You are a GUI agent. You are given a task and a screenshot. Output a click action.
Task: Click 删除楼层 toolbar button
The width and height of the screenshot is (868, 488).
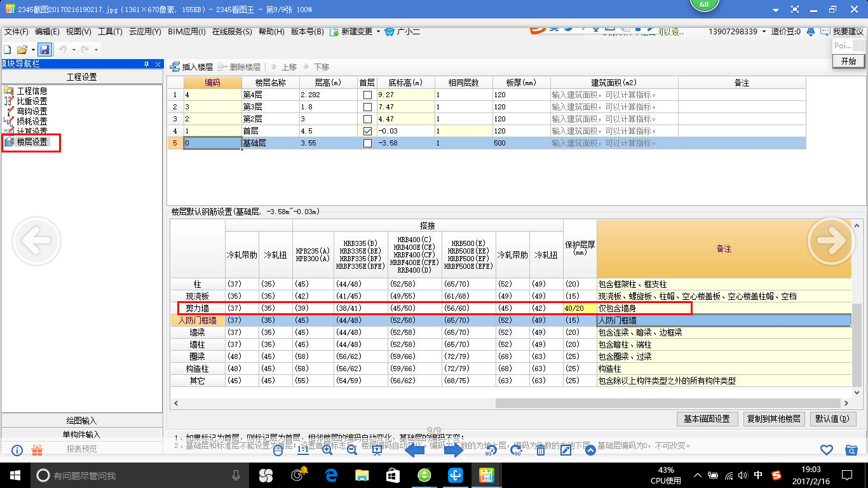pos(239,67)
